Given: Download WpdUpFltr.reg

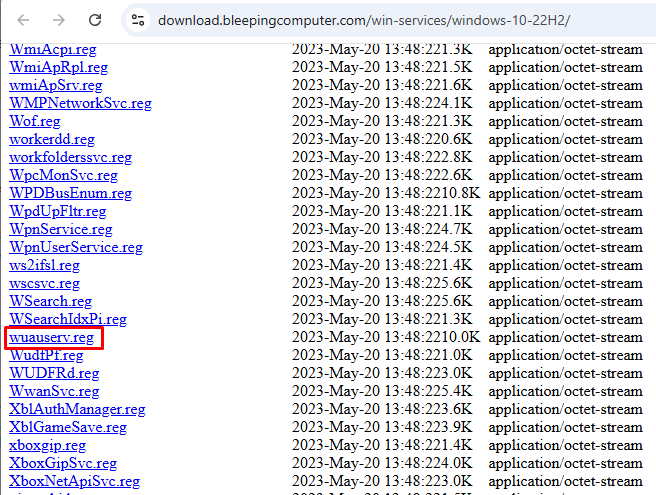Looking at the screenshot, I should pyautogui.click(x=58, y=211).
